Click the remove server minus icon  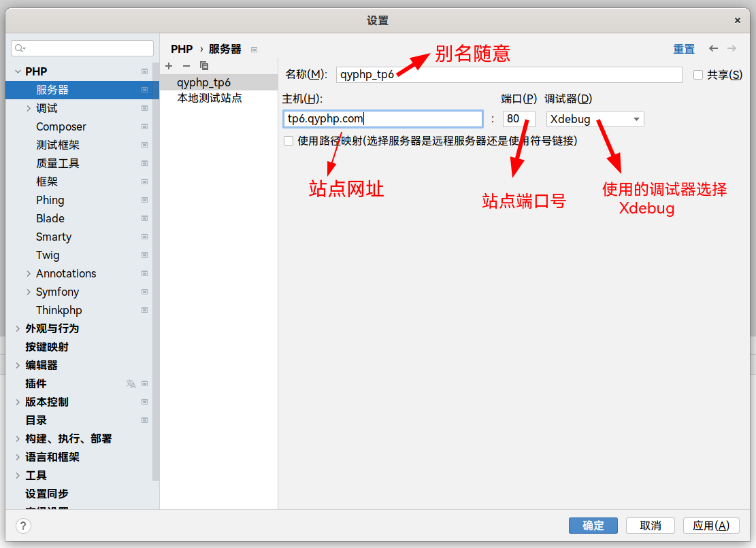tap(186, 66)
